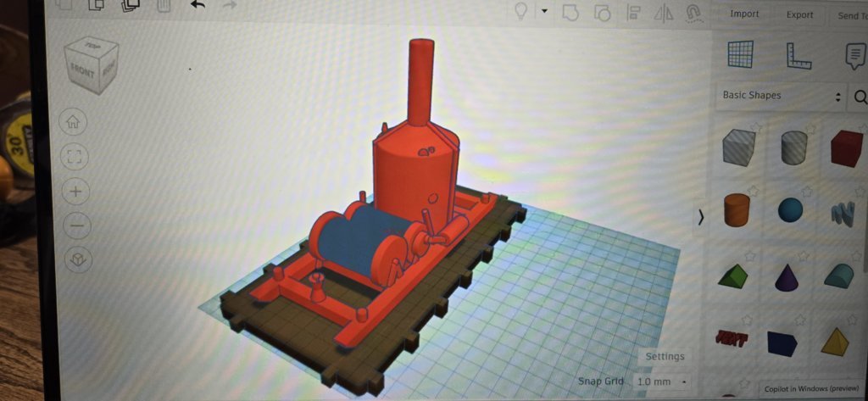The height and width of the screenshot is (401, 868).
Task: Click Copilot in Windows (preview) tooltip
Action: point(811,389)
